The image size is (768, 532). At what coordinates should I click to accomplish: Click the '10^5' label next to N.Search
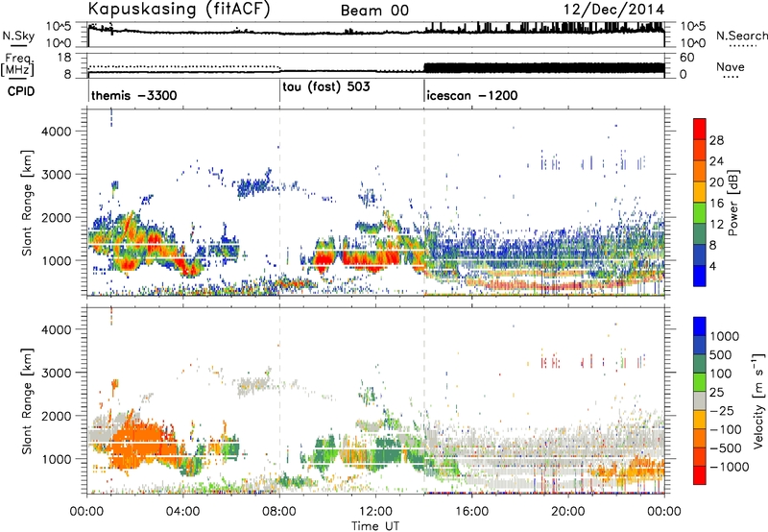pyautogui.click(x=693, y=27)
